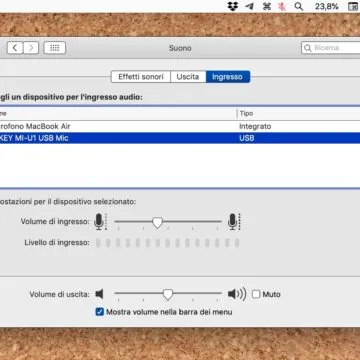Go back with the left arrow button
Image resolution: width=360 pixels, height=360 pixels.
pos(15,48)
